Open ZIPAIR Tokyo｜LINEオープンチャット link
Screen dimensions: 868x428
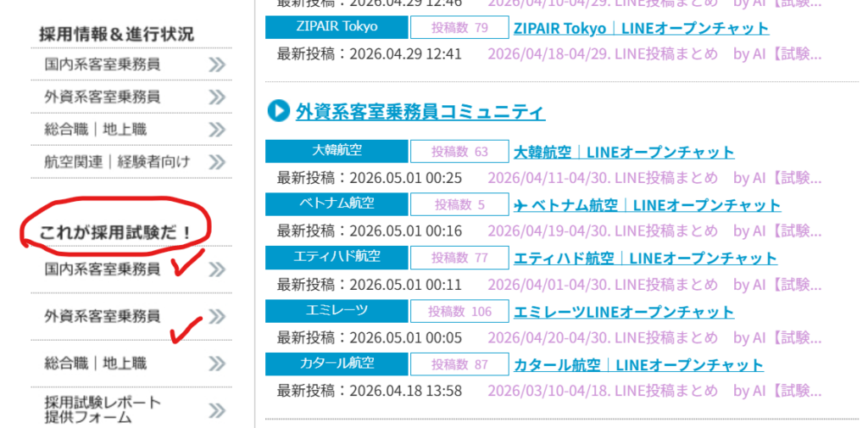(x=641, y=28)
